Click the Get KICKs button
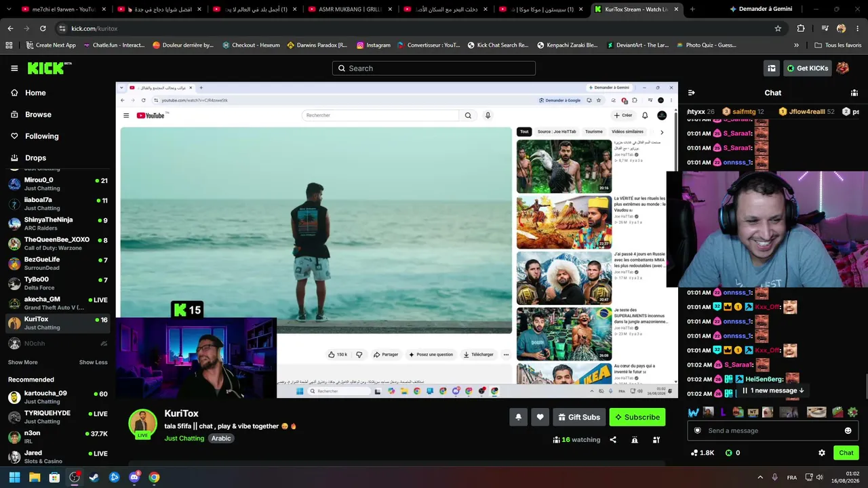Viewport: 868px width, 488px height. 807,68
